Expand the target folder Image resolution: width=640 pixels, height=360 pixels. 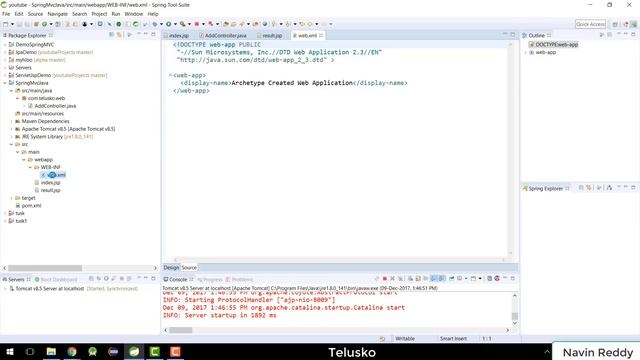11,198
